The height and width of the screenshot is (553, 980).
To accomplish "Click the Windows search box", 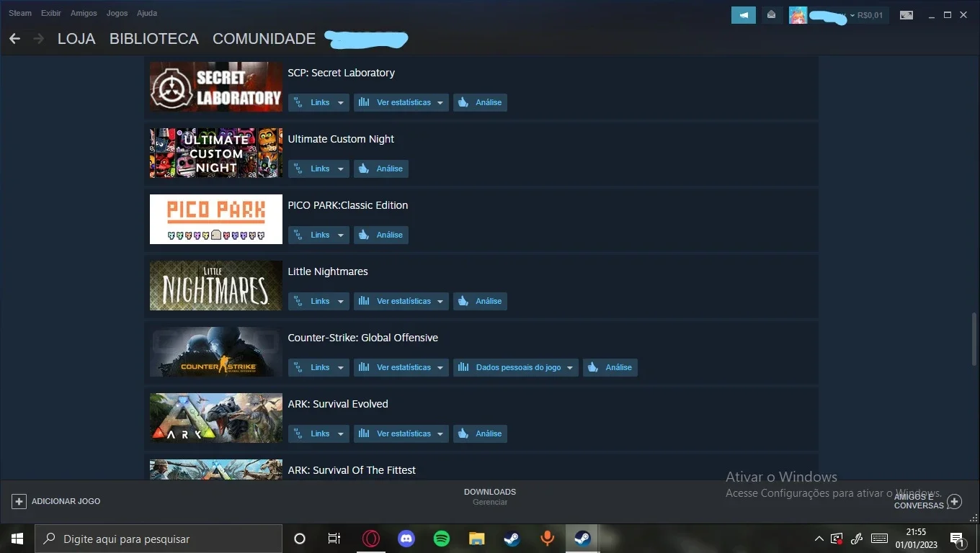I will (159, 539).
